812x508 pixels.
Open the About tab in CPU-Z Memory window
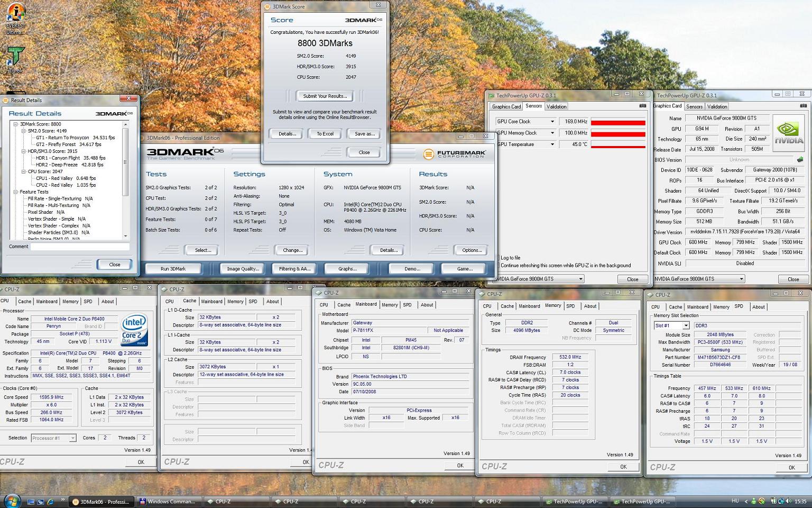[590, 306]
